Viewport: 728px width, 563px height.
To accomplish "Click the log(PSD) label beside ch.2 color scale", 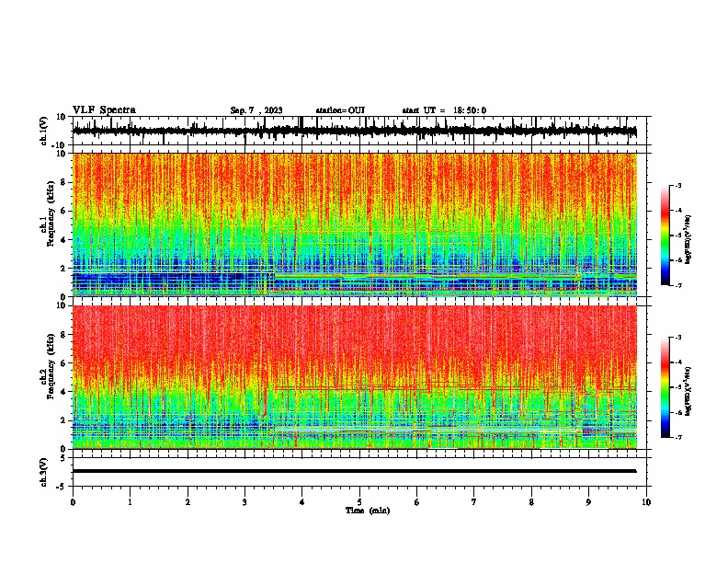I will pyautogui.click(x=688, y=391).
